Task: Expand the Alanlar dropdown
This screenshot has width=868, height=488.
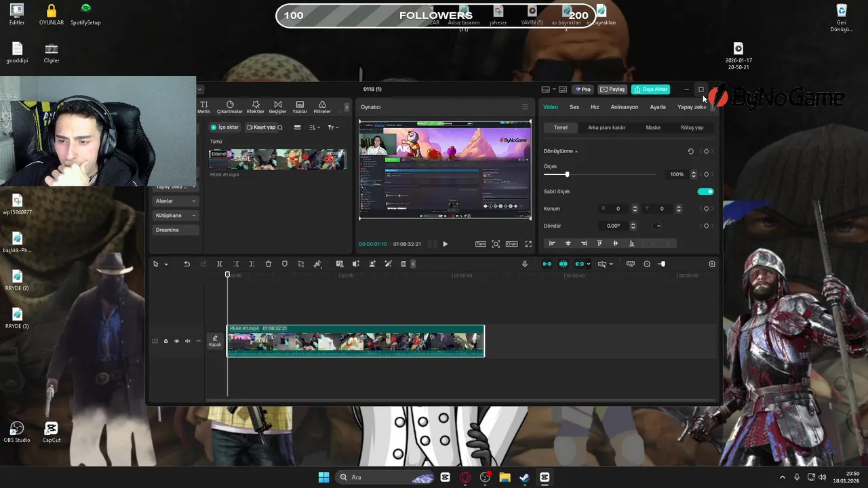Action: [x=176, y=201]
